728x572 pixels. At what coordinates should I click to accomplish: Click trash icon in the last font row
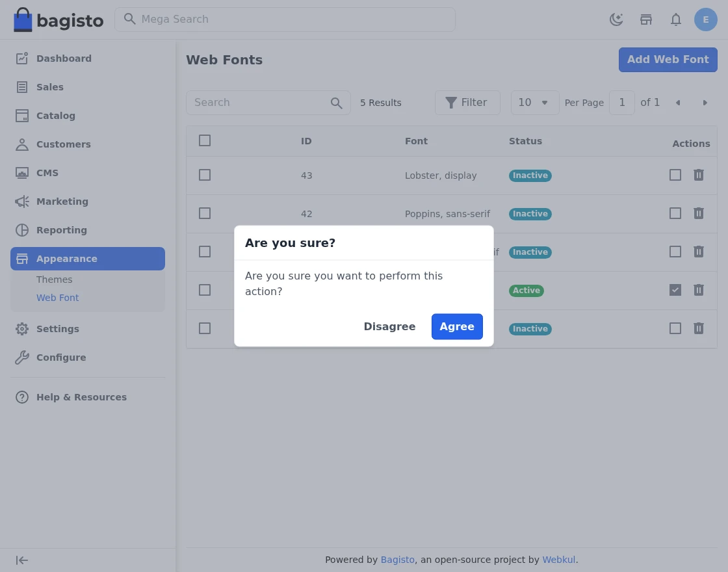pyautogui.click(x=698, y=329)
